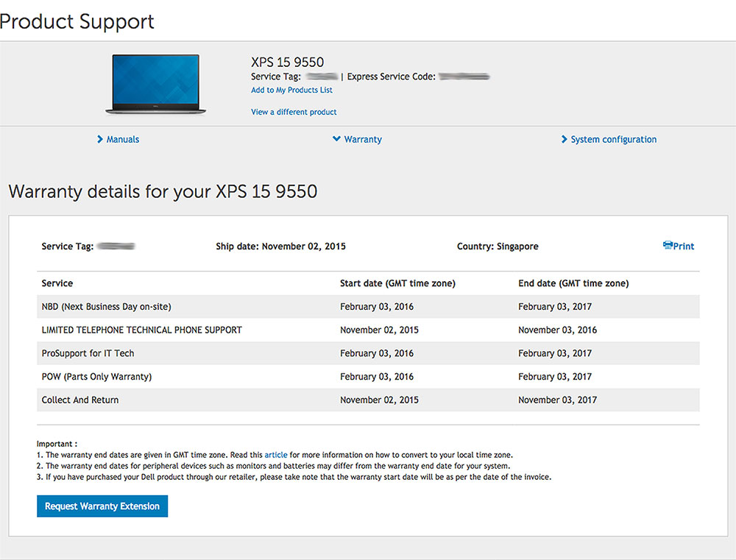This screenshot has height=560, width=736.
Task: Select the NBD (Next Business Day on-site) row
Action: tap(368, 307)
